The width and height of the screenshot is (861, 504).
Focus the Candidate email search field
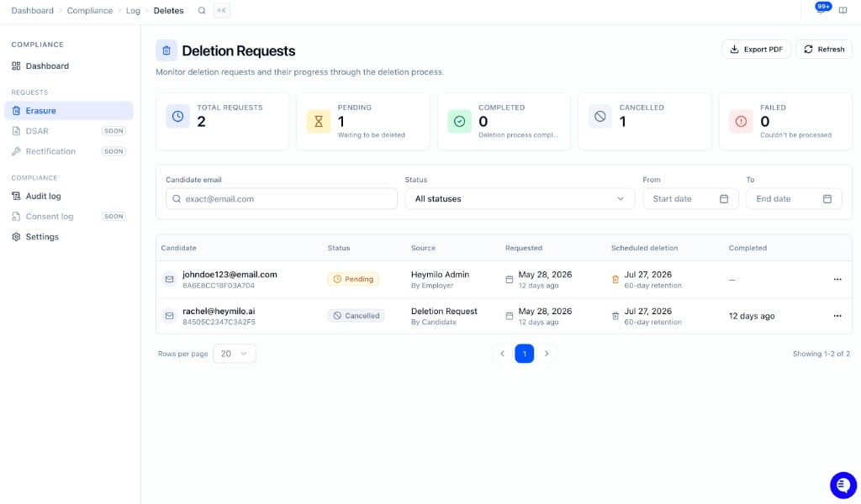tap(281, 198)
